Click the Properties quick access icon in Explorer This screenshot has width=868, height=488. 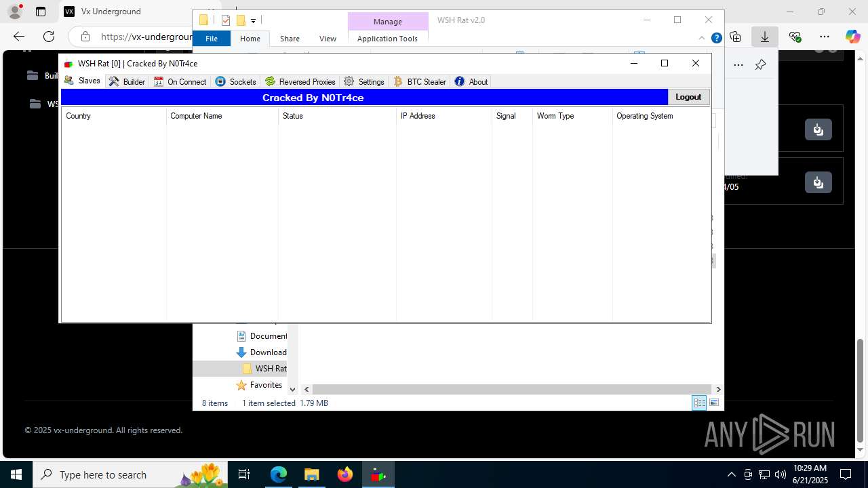[226, 20]
